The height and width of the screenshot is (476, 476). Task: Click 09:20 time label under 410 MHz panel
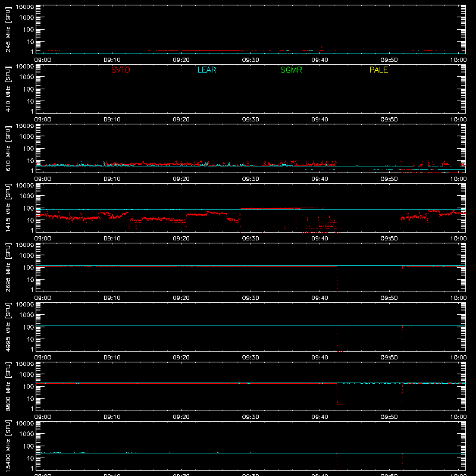[x=181, y=120]
